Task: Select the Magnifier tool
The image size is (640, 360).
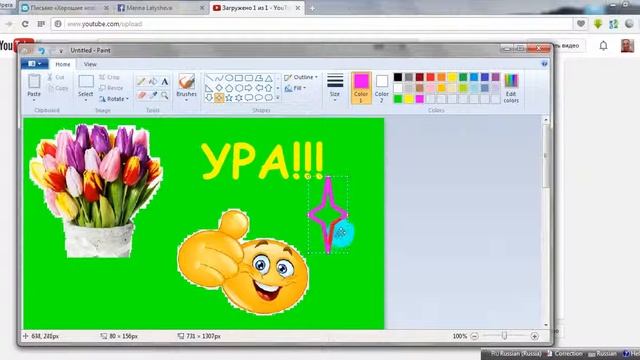Action: click(x=164, y=95)
